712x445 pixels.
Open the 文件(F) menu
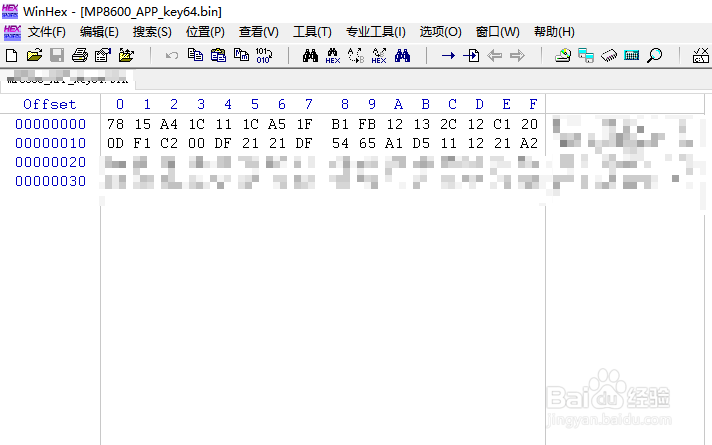point(47,32)
